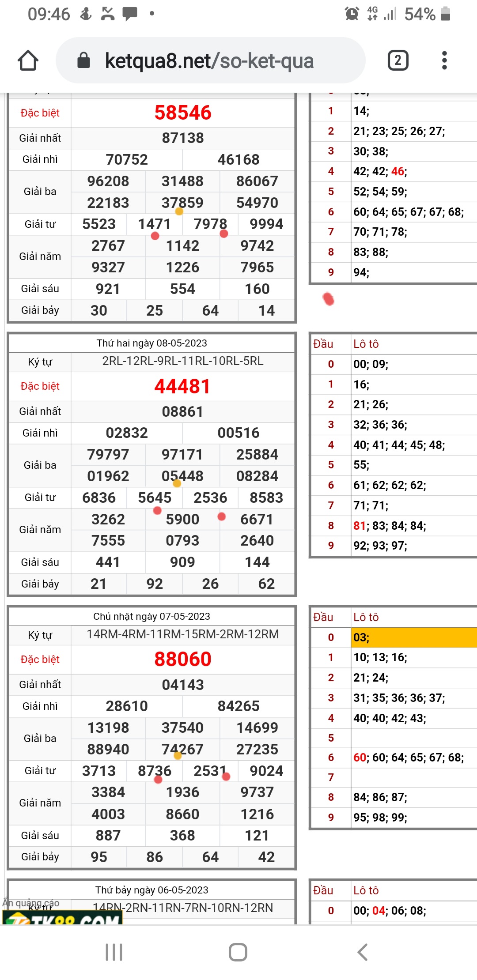Tap third prize number 79797
Screen dimensions: 477x980
point(108,454)
